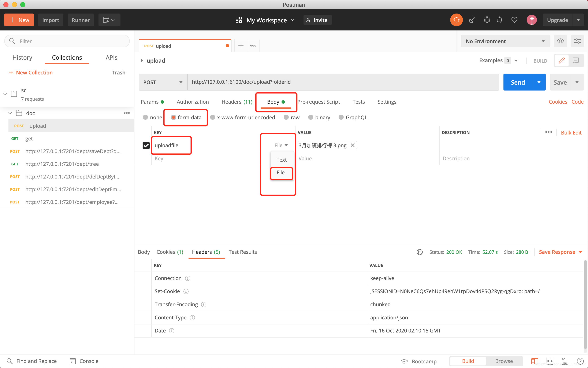Image resolution: width=588 pixels, height=368 pixels.
Task: Select the binary body type radio
Action: (310, 117)
